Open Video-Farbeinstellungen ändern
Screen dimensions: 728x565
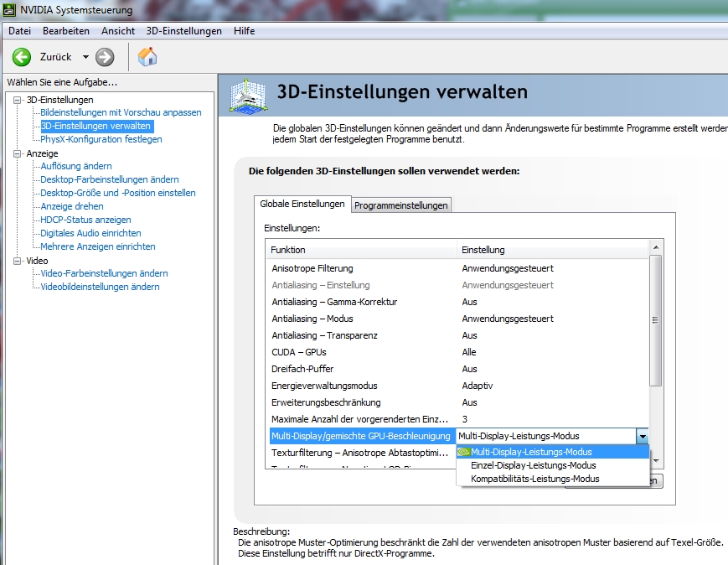(105, 273)
